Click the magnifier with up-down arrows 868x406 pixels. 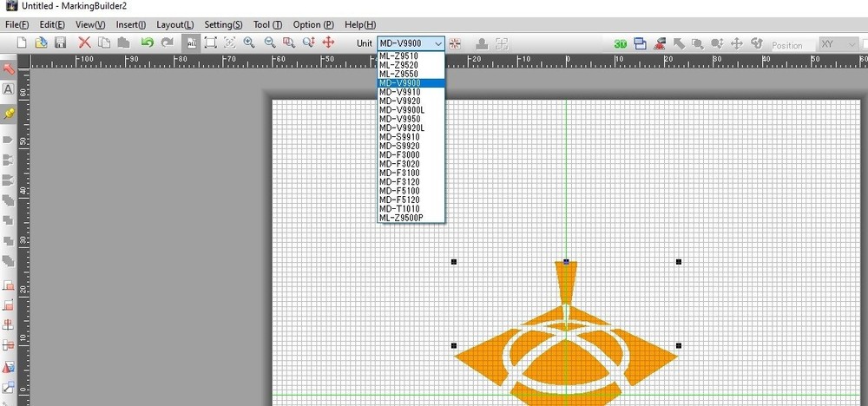(309, 43)
